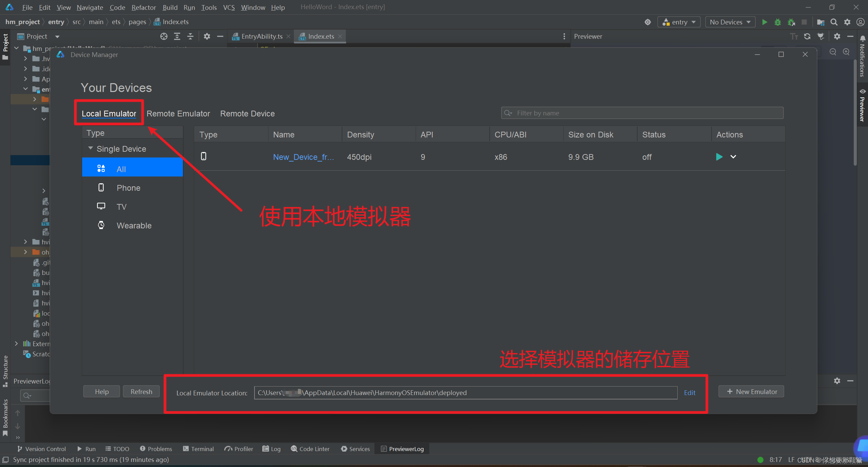
Task: Open the Notifications bell sidebar
Action: pyautogui.click(x=863, y=39)
